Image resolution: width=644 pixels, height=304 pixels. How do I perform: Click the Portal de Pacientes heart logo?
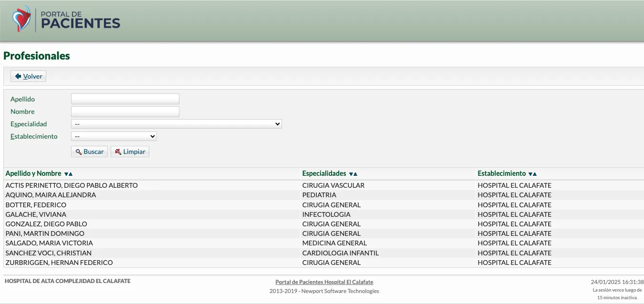[x=21, y=19]
